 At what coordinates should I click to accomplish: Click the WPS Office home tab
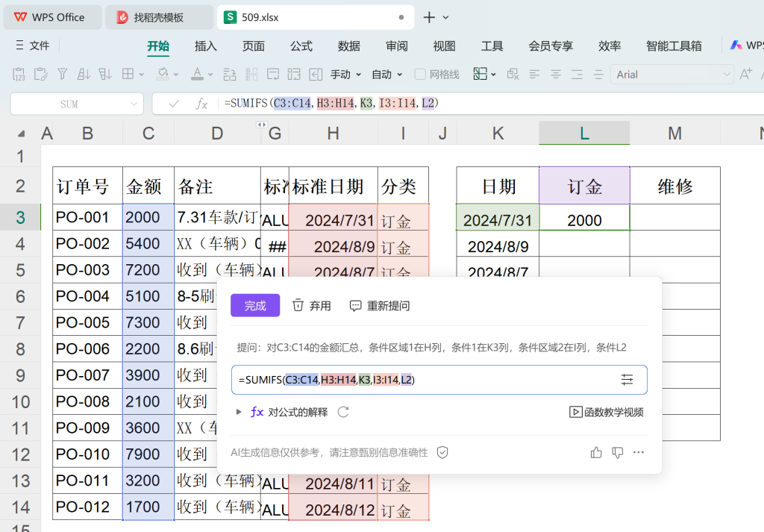pyautogui.click(x=53, y=18)
